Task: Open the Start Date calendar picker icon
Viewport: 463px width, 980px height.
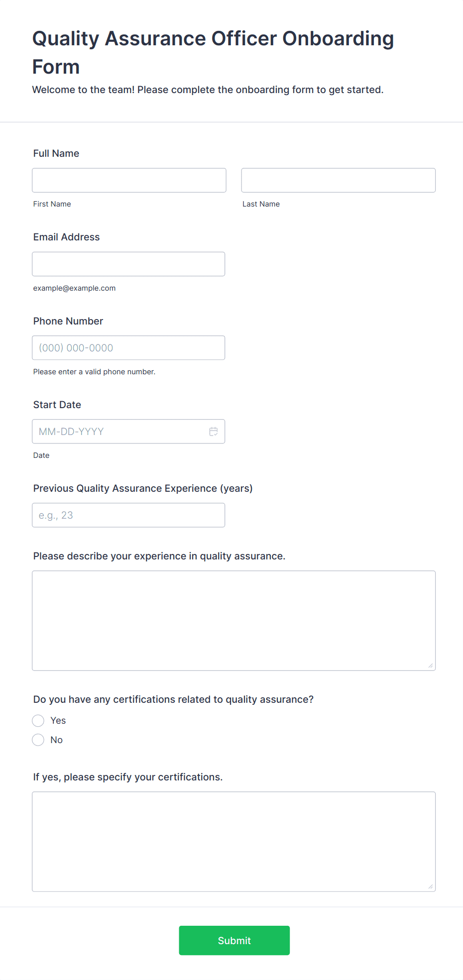Action: coord(213,432)
